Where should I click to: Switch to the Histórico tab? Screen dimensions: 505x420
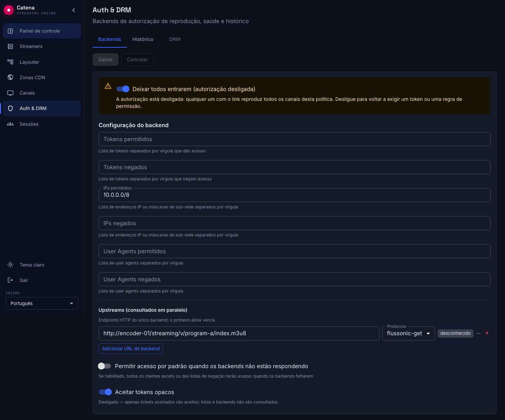click(143, 39)
